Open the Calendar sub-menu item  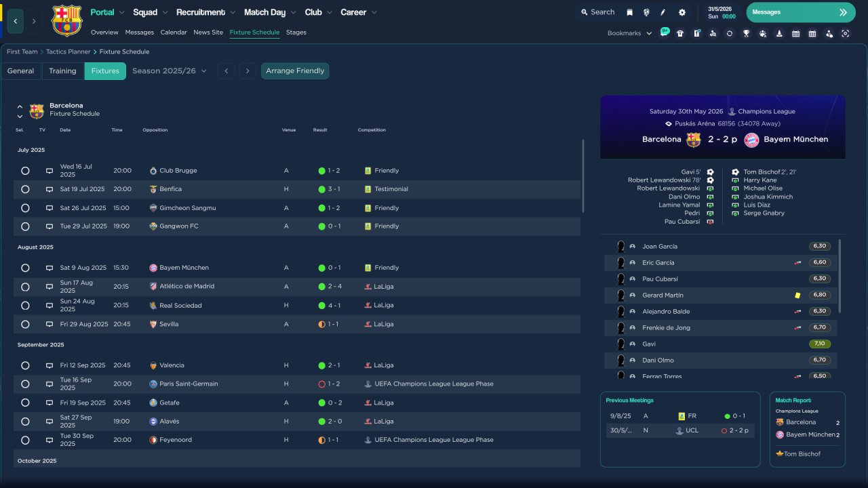point(174,33)
